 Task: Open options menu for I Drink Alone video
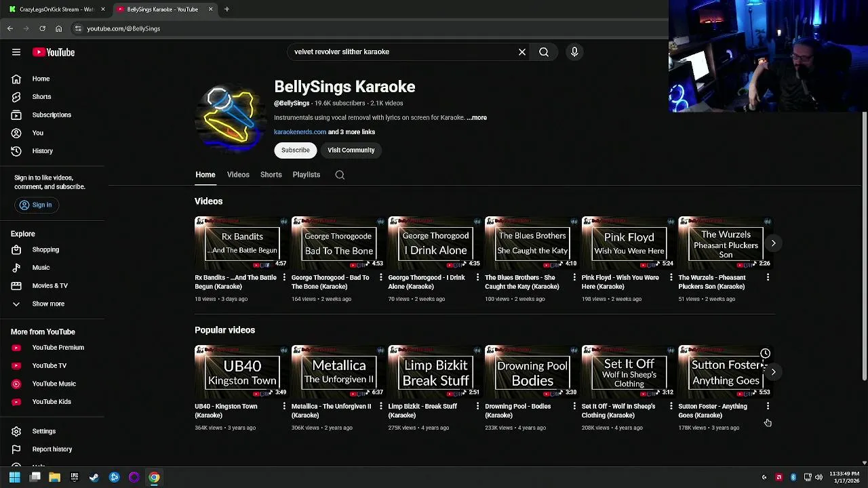[477, 277]
